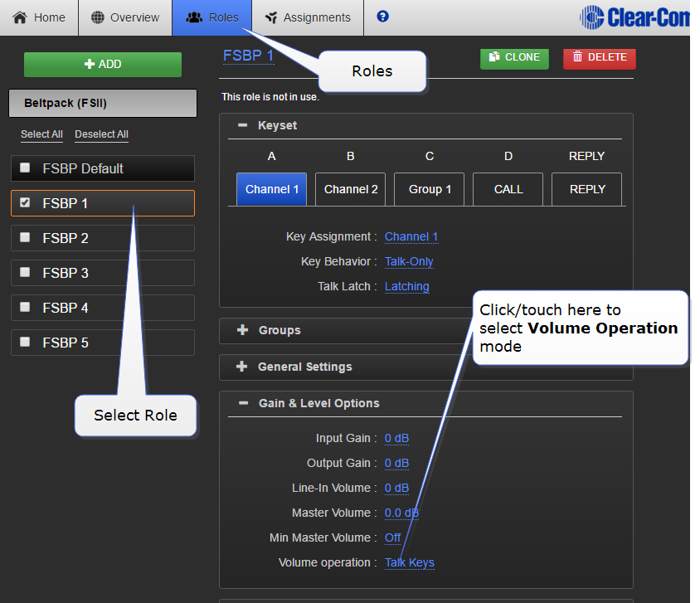Switch to the Roles tab
700x603 pixels.
coord(213,17)
